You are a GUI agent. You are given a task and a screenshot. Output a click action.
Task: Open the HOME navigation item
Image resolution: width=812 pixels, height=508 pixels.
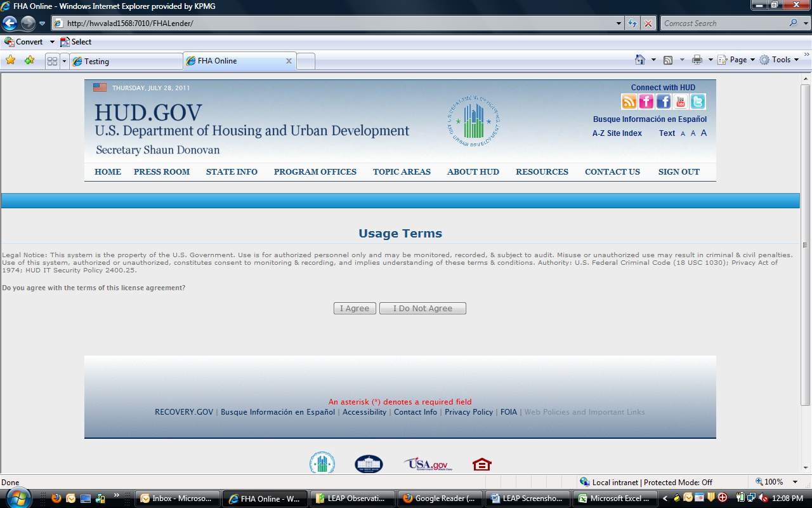point(108,171)
